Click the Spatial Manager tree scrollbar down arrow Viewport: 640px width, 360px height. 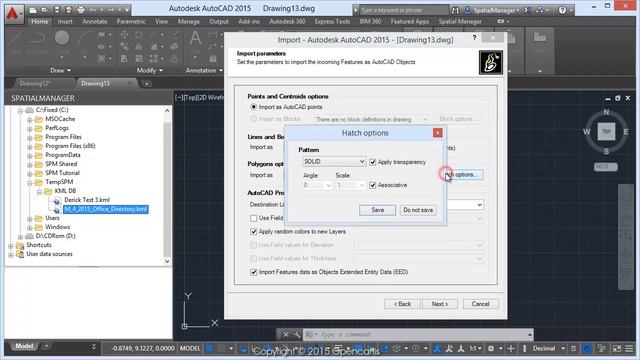[167, 261]
